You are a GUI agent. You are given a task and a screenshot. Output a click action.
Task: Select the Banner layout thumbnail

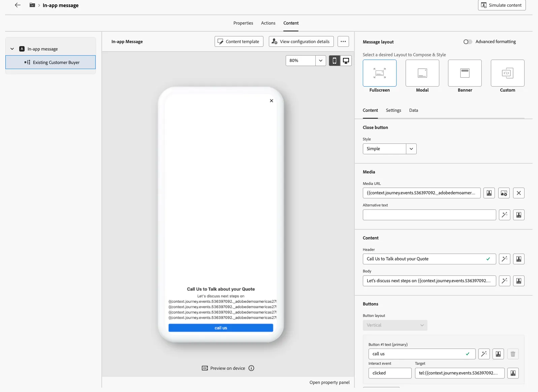click(465, 73)
